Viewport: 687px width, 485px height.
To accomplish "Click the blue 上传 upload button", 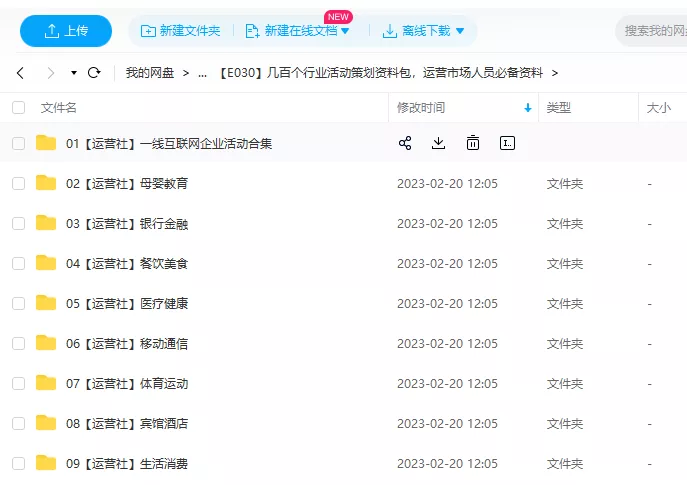I will pos(66,31).
